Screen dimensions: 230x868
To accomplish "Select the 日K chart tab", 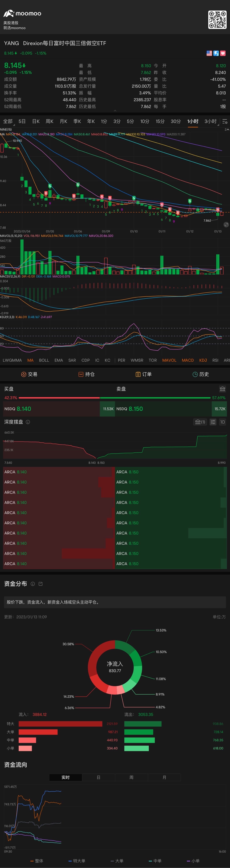I will pyautogui.click(x=36, y=121).
